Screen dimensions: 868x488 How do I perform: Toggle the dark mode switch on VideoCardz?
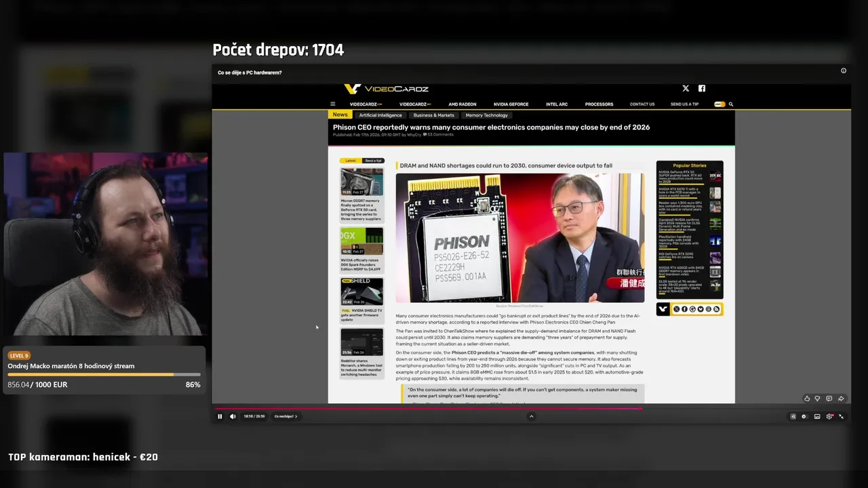[x=719, y=104]
